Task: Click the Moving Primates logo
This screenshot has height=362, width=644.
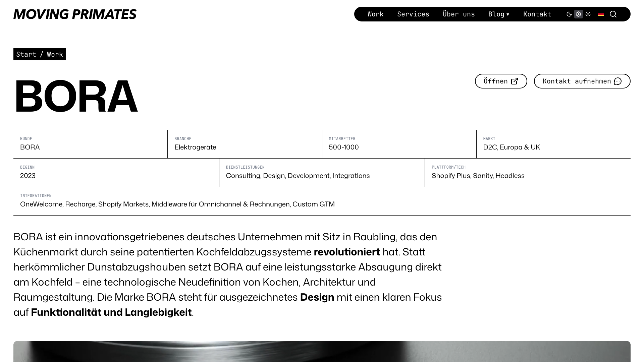Action: (75, 14)
